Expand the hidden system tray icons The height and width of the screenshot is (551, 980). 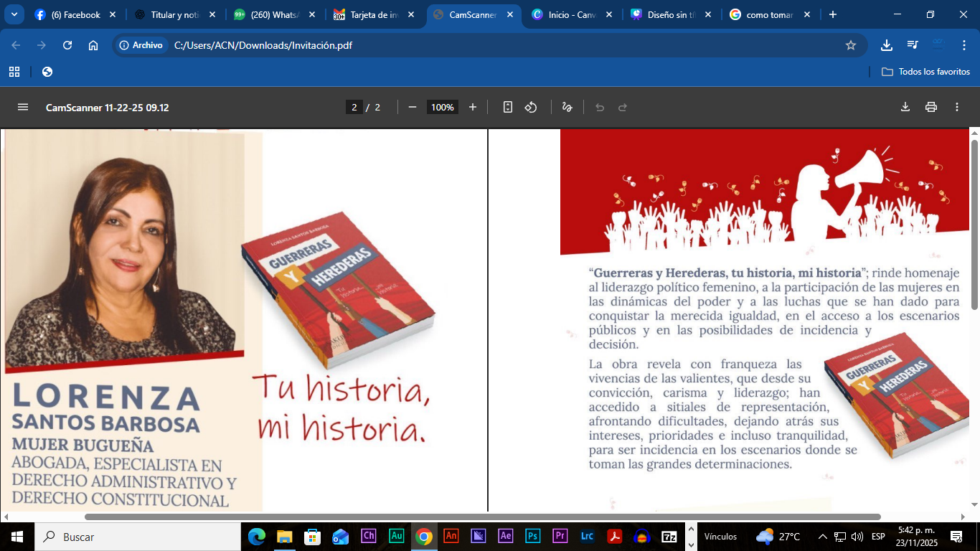pos(823,537)
